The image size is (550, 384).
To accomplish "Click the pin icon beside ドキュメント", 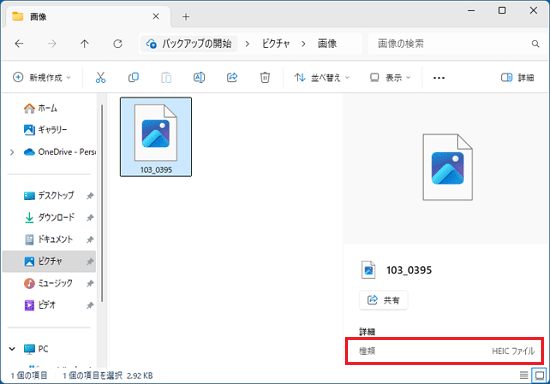I will pos(90,240).
